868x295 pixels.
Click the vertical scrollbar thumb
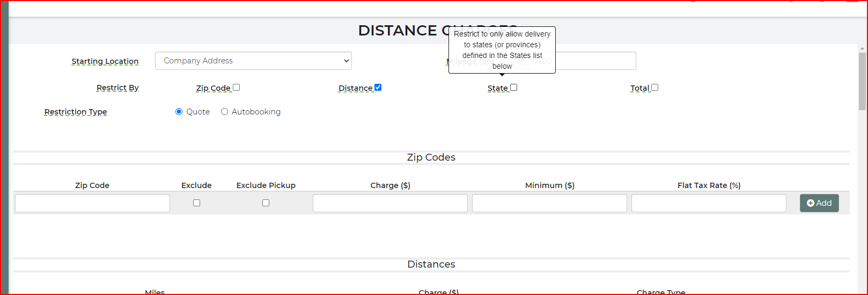862,81
